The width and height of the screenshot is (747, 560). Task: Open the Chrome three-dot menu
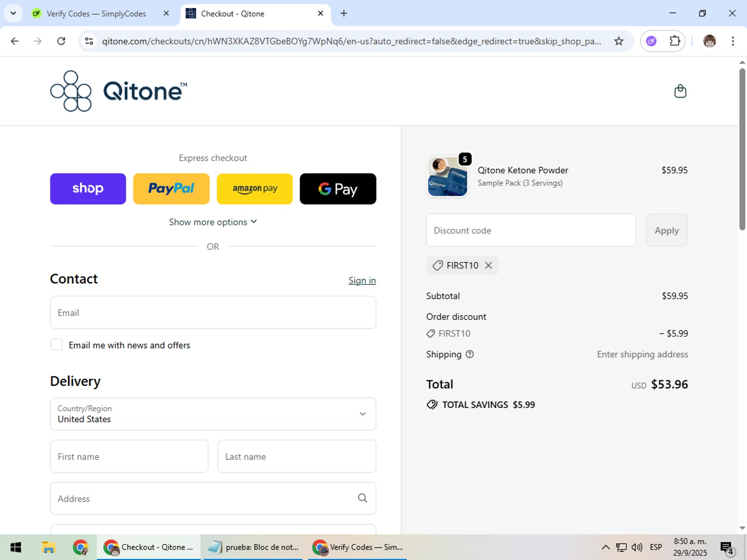coord(733,41)
